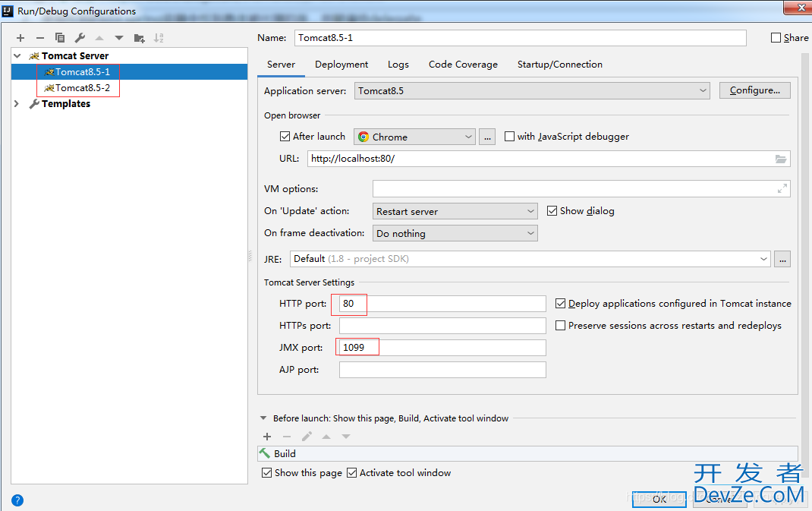
Task: Toggle Show this page checkbox
Action: (x=266, y=472)
